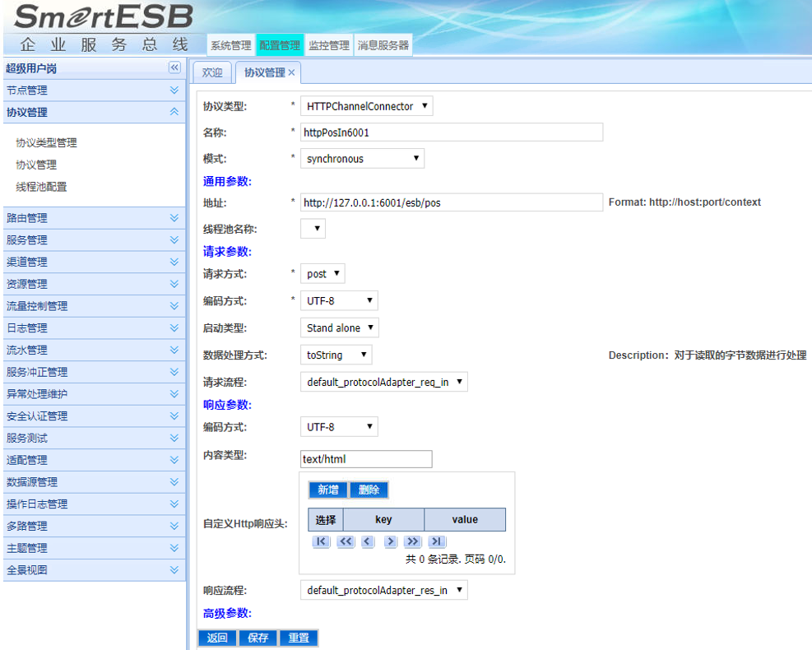Collapse the left sidebar panel icon
The image size is (812, 650).
(174, 68)
